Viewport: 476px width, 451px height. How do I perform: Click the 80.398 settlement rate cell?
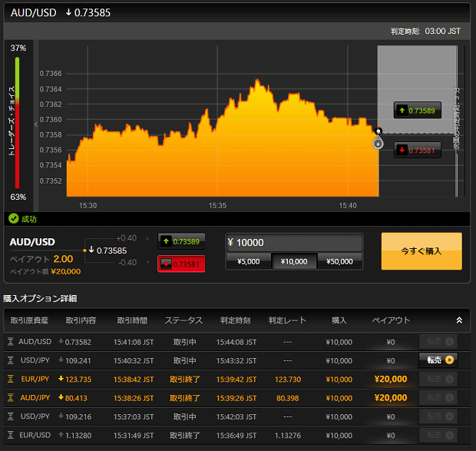pyautogui.click(x=287, y=398)
